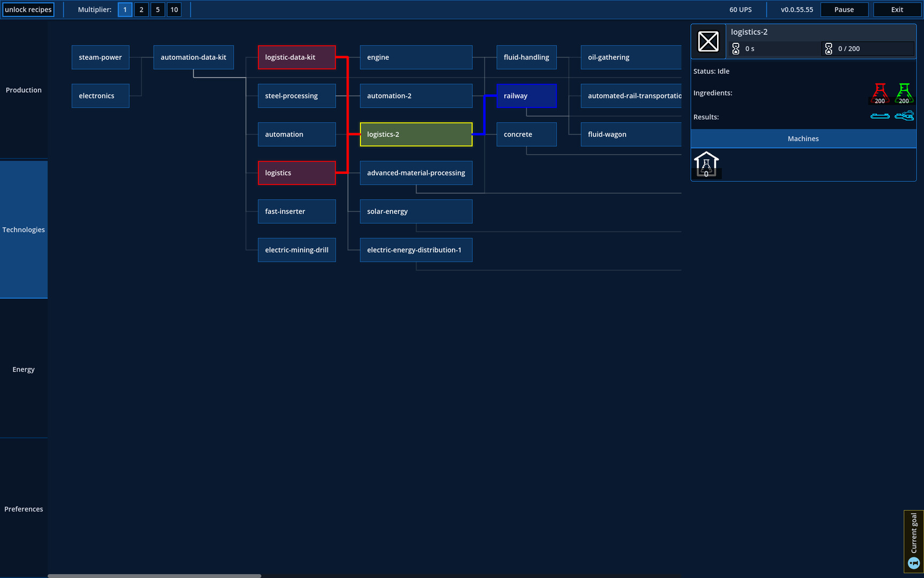Viewport: 924px width, 578px height.
Task: Click the 0 / 200 progress field
Action: pyautogui.click(x=867, y=48)
